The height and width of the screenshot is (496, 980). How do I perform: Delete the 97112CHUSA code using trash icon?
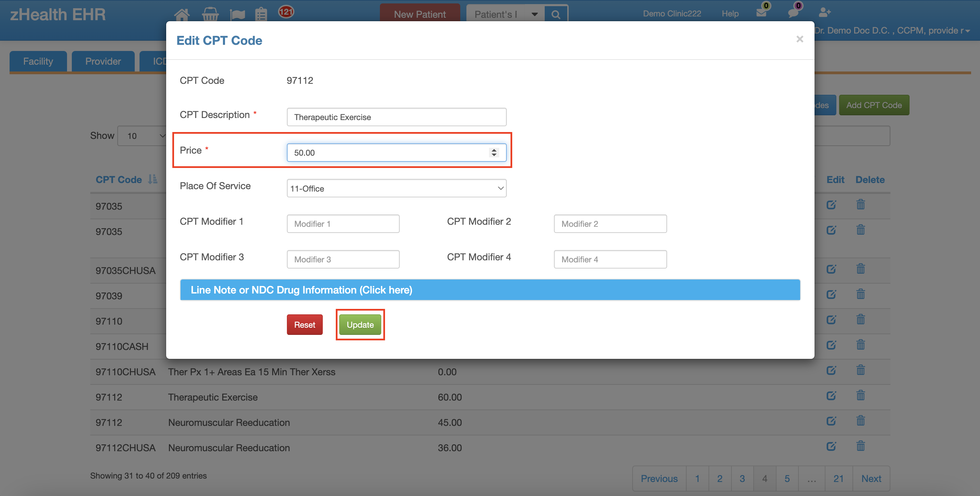coord(861,446)
